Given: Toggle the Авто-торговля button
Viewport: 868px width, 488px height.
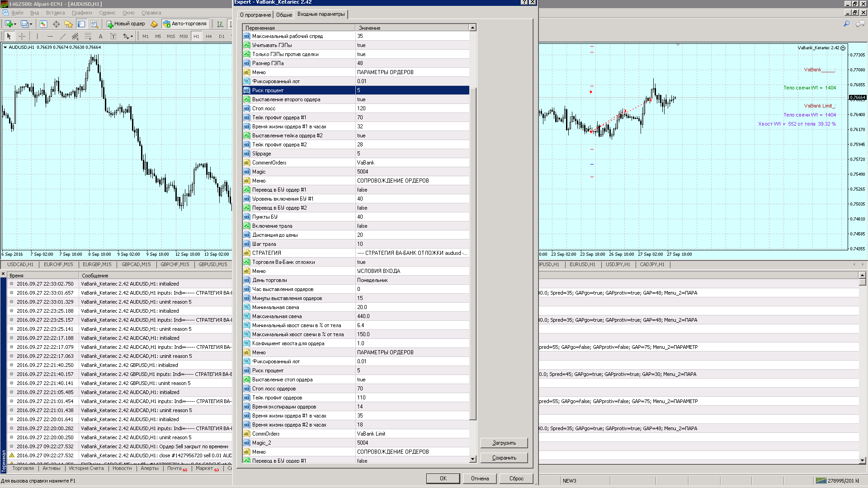Looking at the screenshot, I should (185, 24).
